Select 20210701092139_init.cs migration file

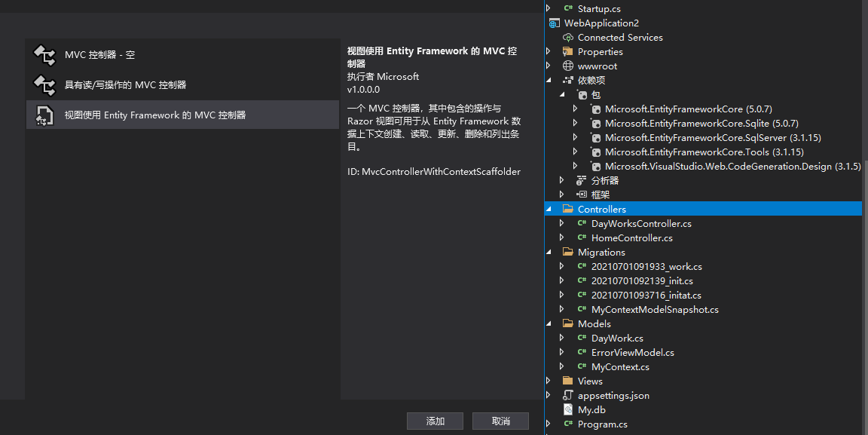642,281
